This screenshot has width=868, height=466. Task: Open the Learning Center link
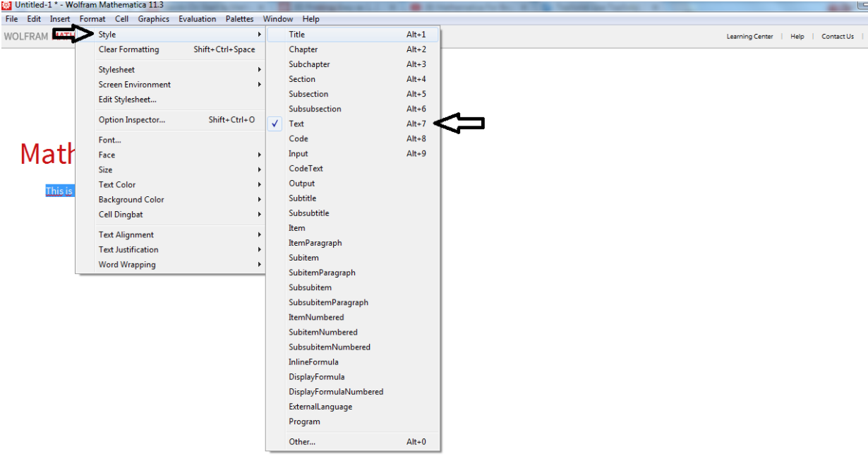pos(749,37)
